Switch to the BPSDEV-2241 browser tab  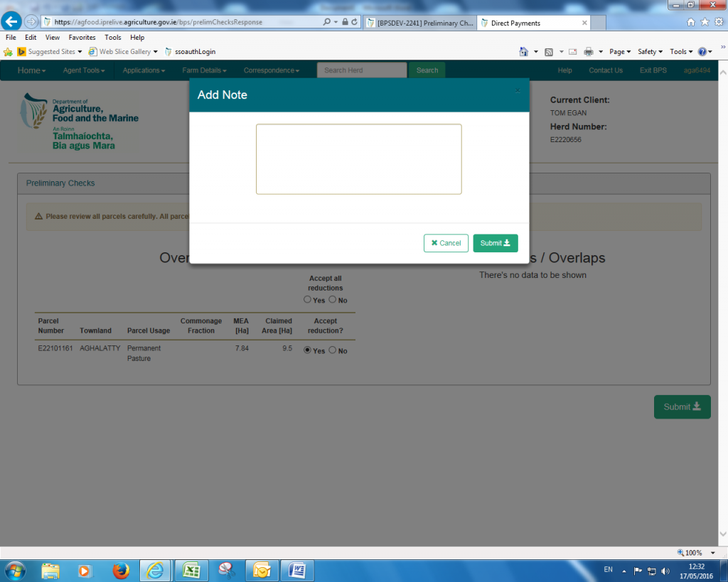(x=419, y=23)
